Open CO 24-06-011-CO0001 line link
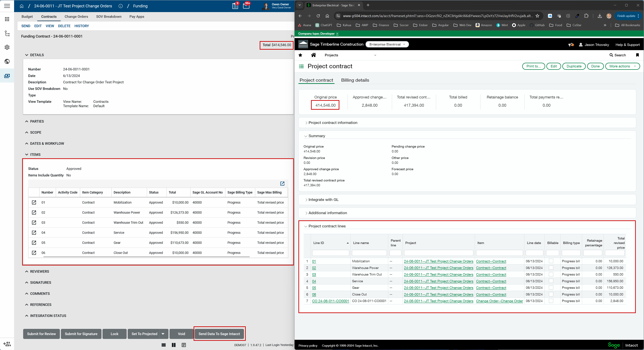 pyautogui.click(x=330, y=301)
